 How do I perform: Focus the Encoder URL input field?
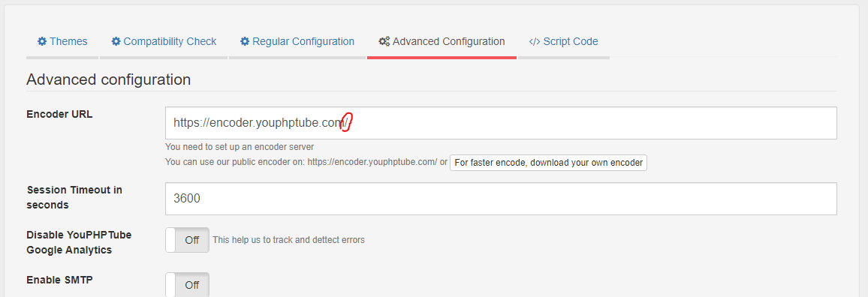tap(501, 123)
